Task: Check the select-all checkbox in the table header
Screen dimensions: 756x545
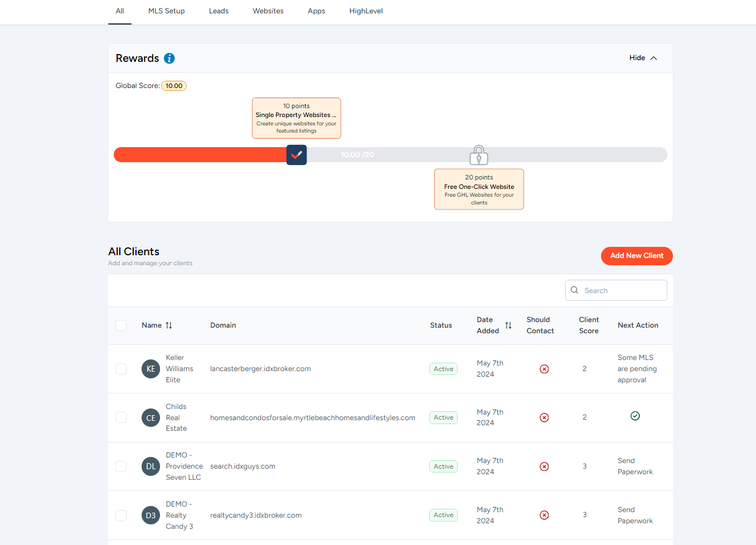Action: [x=121, y=325]
